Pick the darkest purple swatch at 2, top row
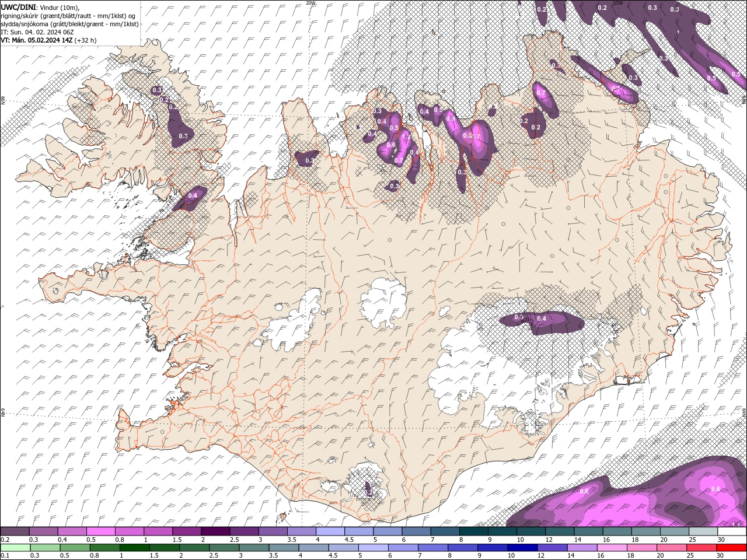Screen dimensions: 747x560 click(215, 531)
